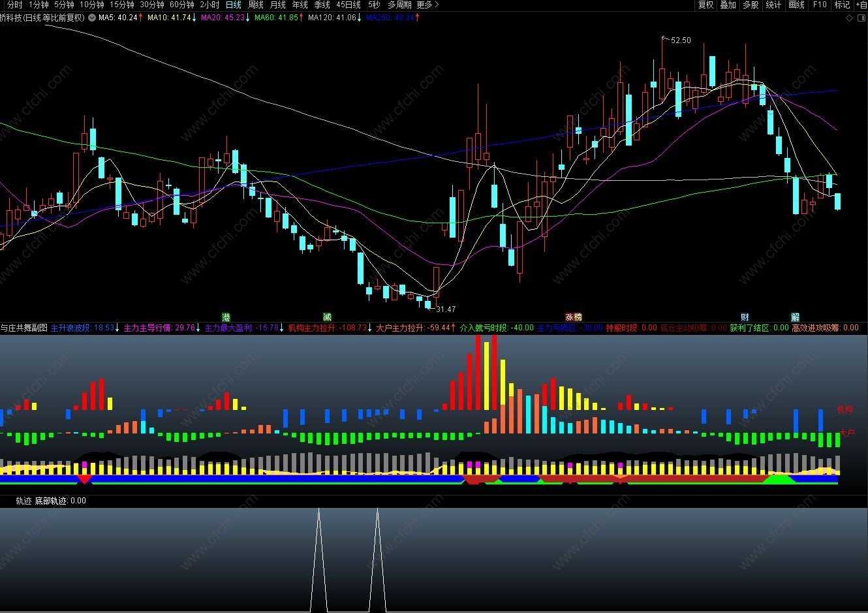
Task: Select the 日线 daily period
Action: pos(233,5)
